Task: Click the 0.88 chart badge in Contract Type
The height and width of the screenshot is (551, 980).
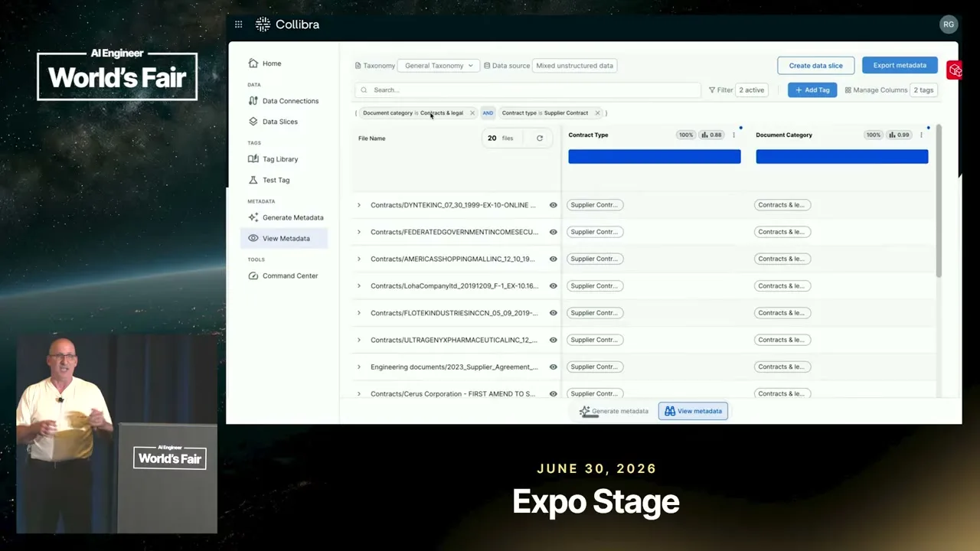Action: [x=712, y=135]
